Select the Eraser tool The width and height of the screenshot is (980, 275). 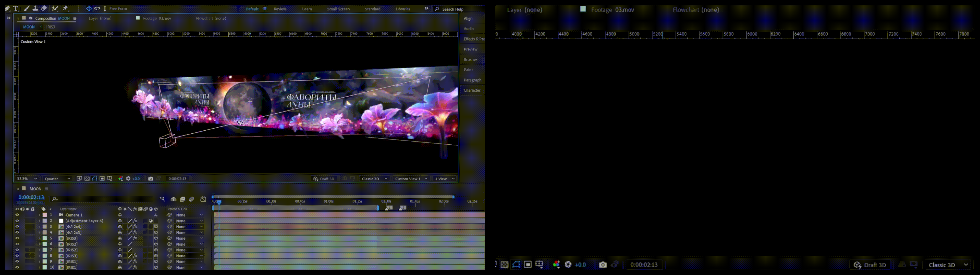[x=44, y=8]
